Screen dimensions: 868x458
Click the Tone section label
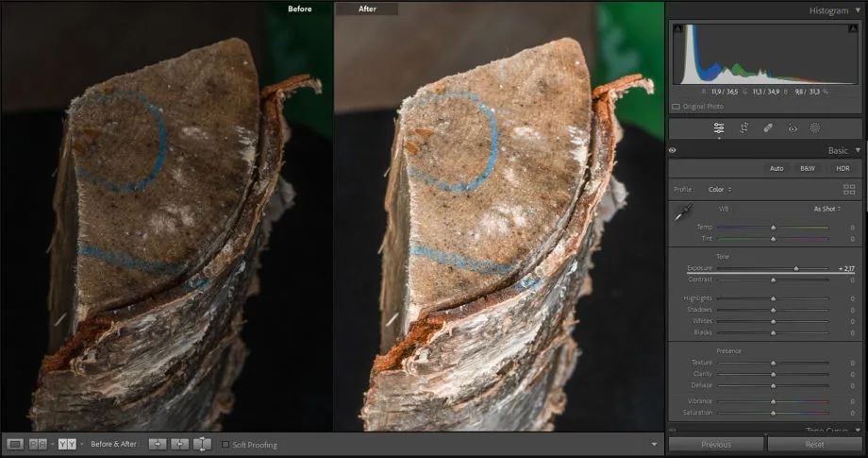point(723,257)
